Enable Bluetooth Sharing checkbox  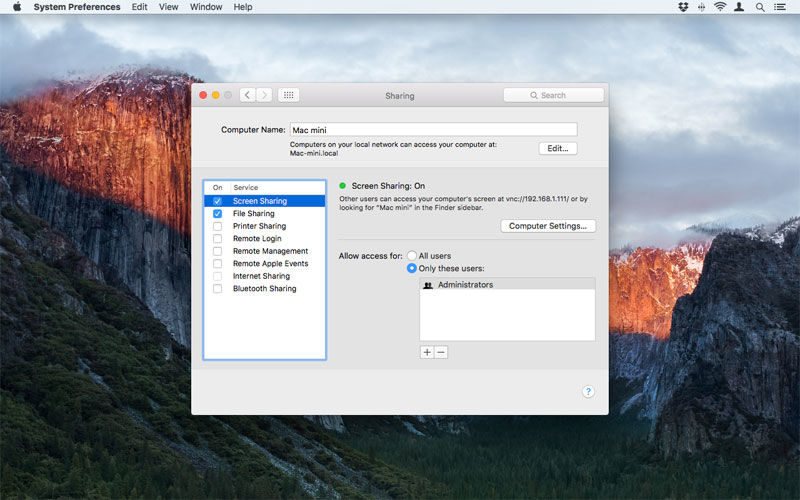217,289
